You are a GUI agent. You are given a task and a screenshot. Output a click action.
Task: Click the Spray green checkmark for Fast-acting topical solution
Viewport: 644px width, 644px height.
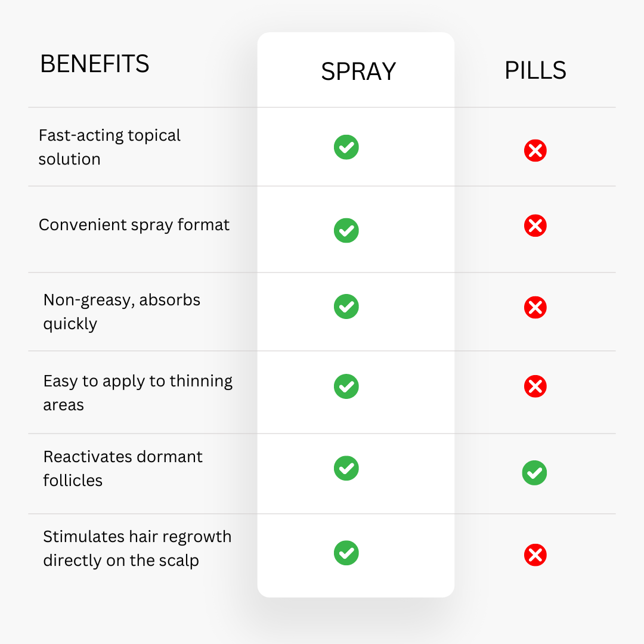(346, 147)
